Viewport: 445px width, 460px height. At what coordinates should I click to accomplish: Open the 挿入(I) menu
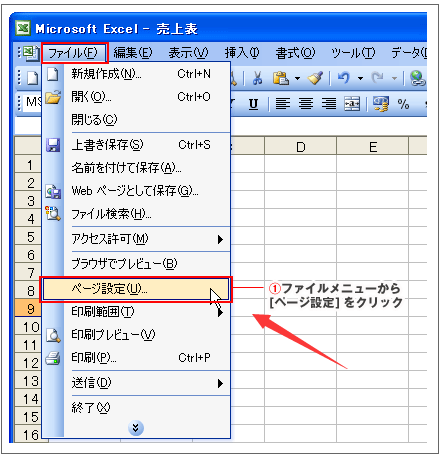242,53
